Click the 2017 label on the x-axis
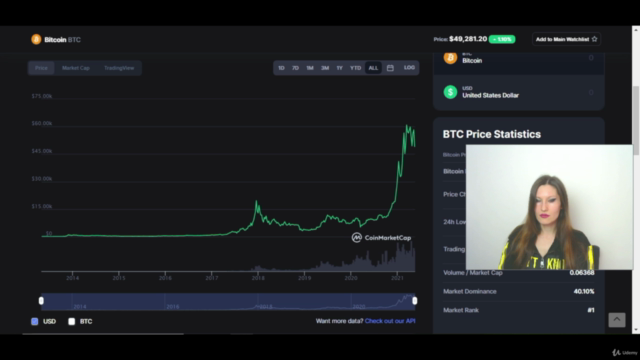 [x=211, y=278]
